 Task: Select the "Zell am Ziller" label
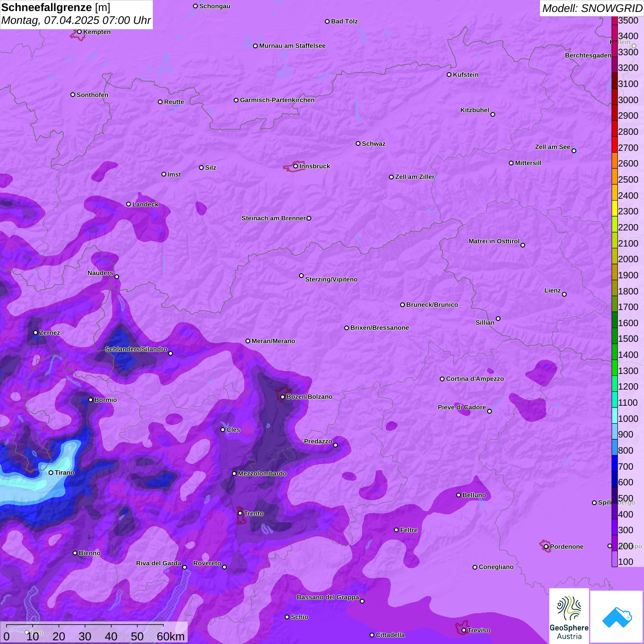[x=415, y=177]
